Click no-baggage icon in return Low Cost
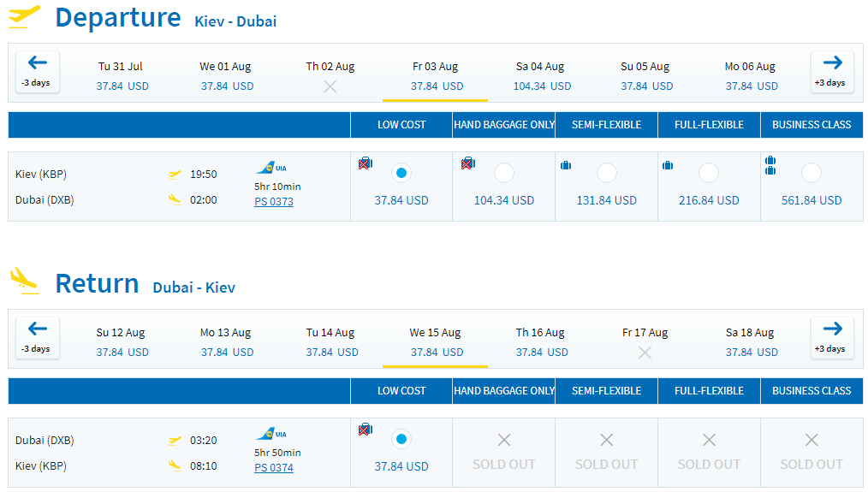 click(x=366, y=430)
